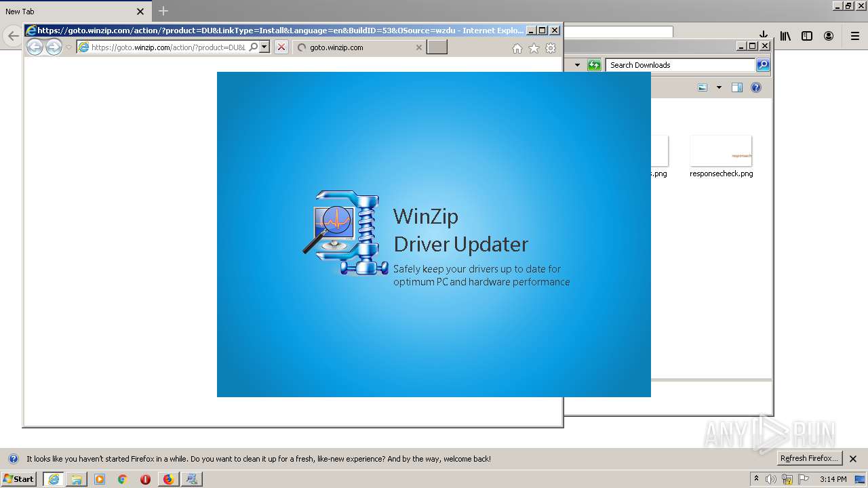Maximize the Internet Explorer window
The width and height of the screenshot is (868, 488).
tap(542, 30)
